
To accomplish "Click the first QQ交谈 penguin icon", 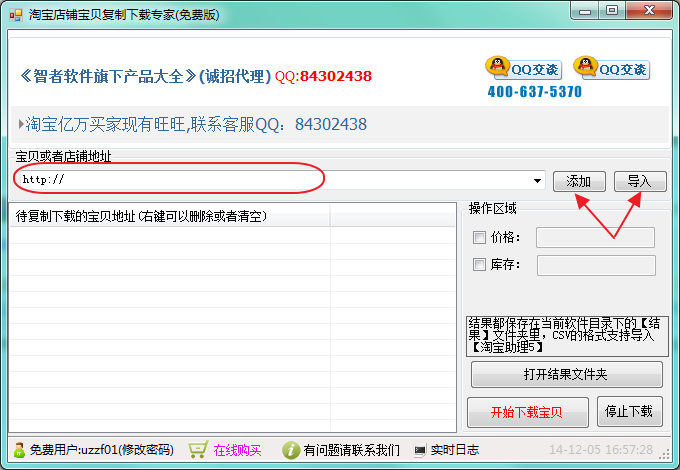I will (497, 66).
